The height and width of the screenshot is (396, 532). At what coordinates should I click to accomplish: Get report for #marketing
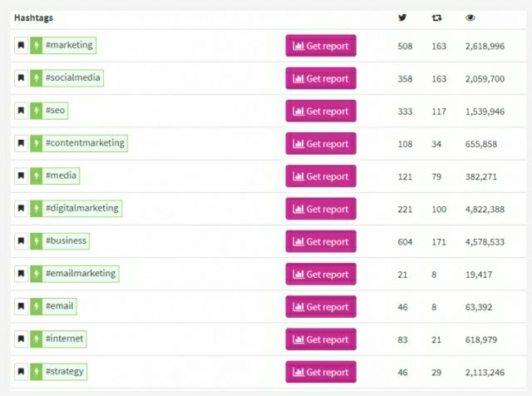pos(321,46)
